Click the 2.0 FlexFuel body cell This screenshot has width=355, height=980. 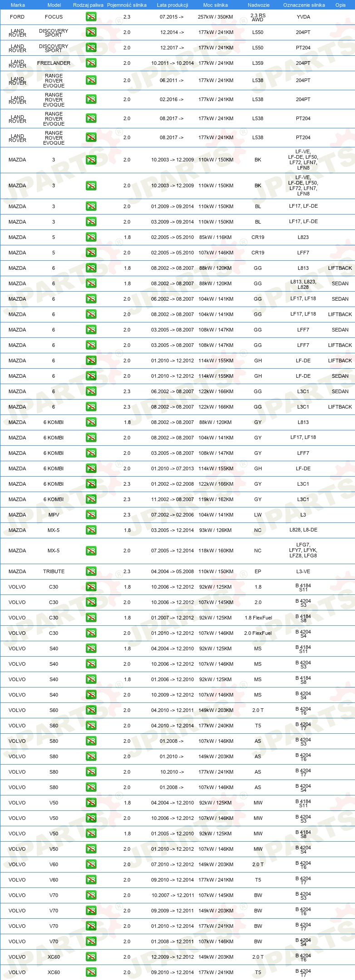click(258, 633)
